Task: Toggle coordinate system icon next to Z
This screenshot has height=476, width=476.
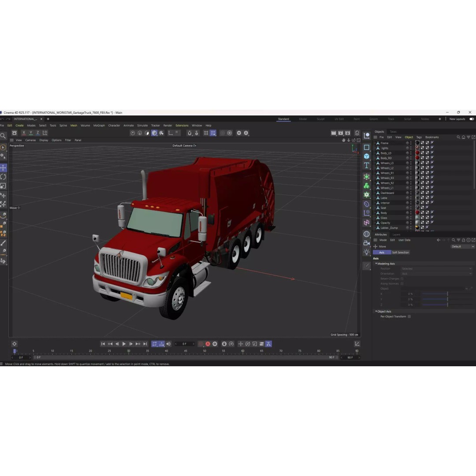Action: (45, 133)
